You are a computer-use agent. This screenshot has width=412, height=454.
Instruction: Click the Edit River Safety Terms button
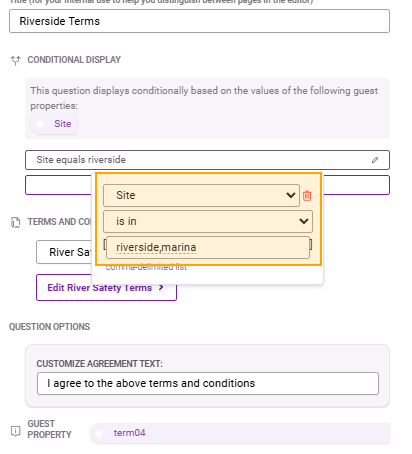pyautogui.click(x=106, y=287)
